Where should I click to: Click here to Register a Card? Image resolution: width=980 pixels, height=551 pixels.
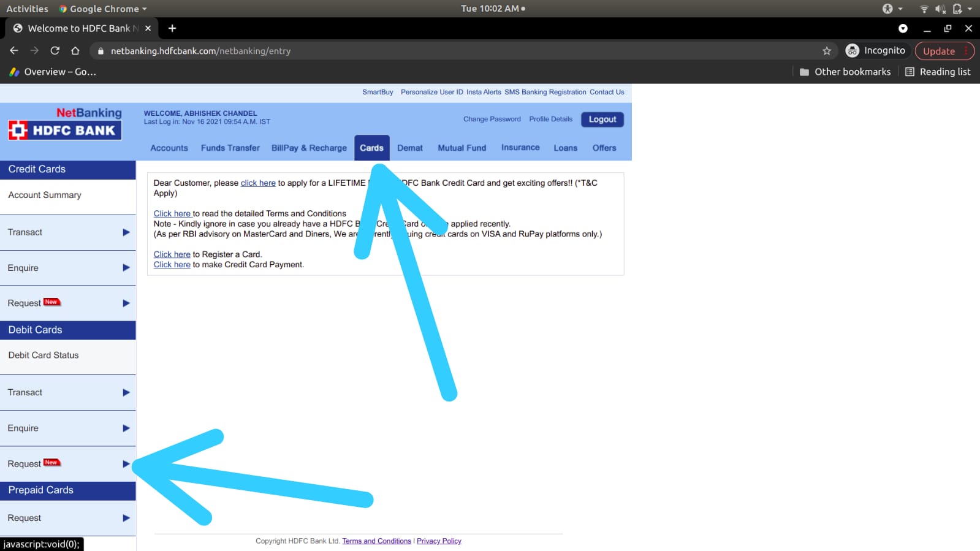click(172, 254)
